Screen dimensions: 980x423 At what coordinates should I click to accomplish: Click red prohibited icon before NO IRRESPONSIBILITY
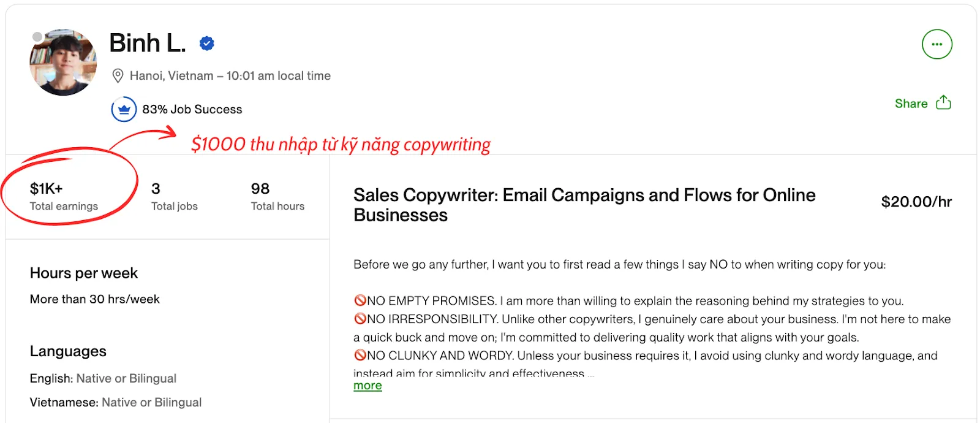click(360, 319)
